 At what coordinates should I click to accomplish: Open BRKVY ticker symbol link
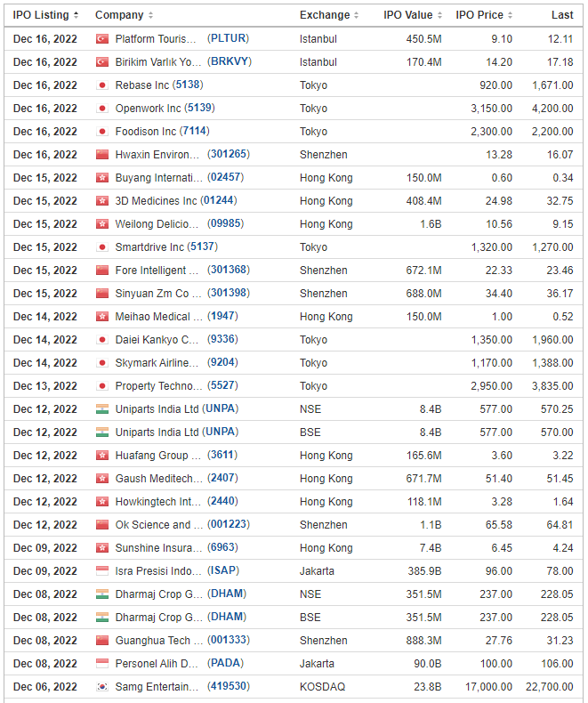(x=230, y=61)
